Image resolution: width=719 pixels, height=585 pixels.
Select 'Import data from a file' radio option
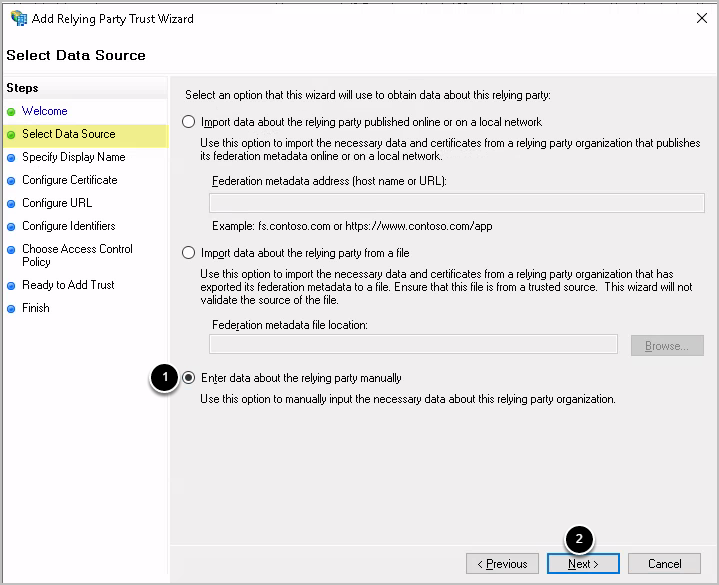click(188, 253)
